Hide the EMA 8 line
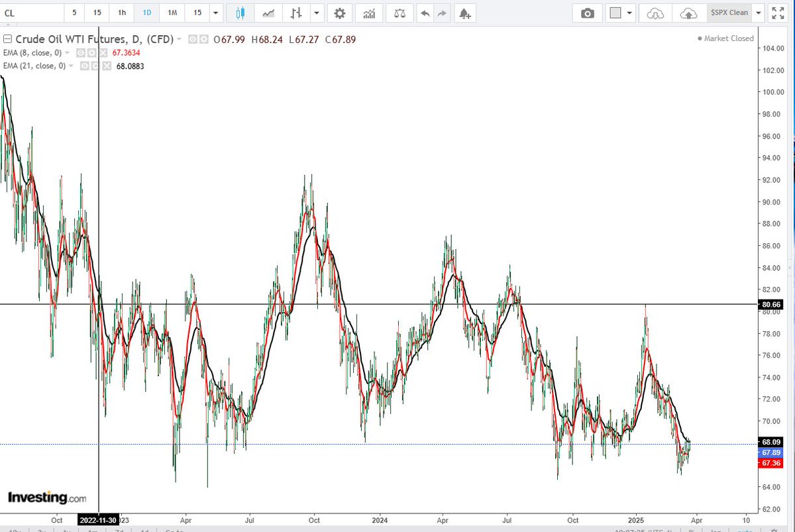This screenshot has width=795, height=532. [x=81, y=53]
